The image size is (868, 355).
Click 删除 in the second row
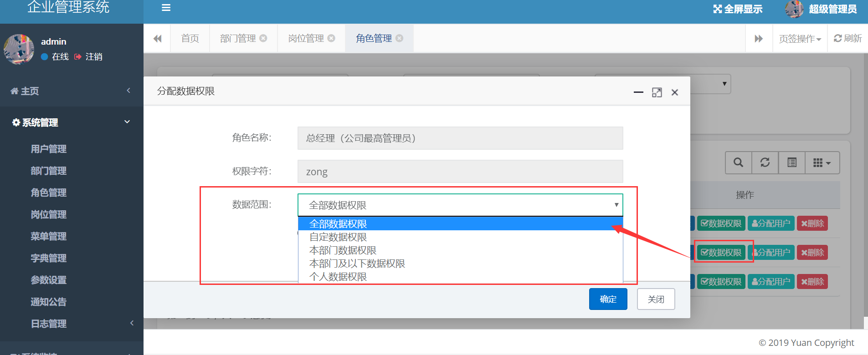[x=812, y=253]
